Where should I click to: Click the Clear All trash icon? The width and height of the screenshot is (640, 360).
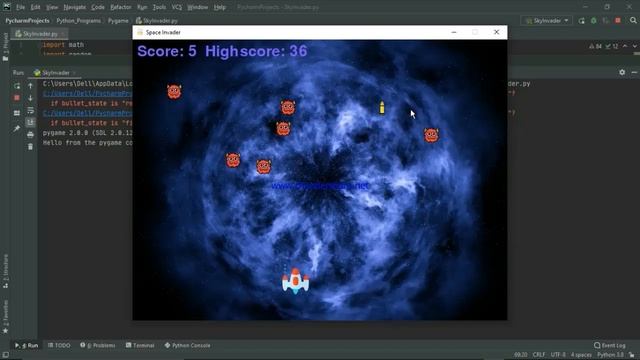click(x=30, y=147)
